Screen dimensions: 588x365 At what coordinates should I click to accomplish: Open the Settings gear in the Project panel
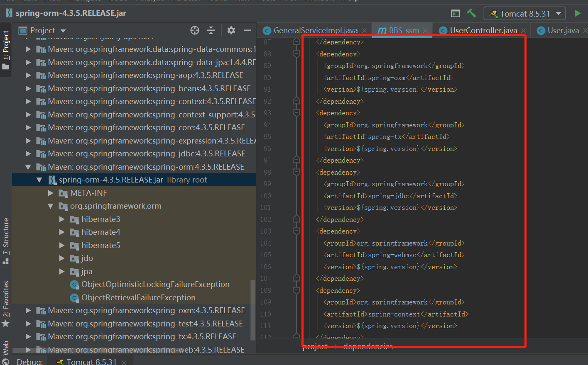[x=231, y=30]
